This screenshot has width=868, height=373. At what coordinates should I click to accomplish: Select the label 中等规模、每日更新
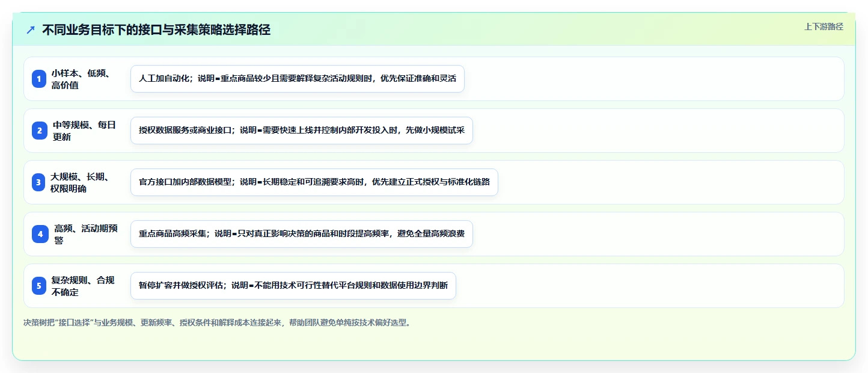(x=84, y=131)
